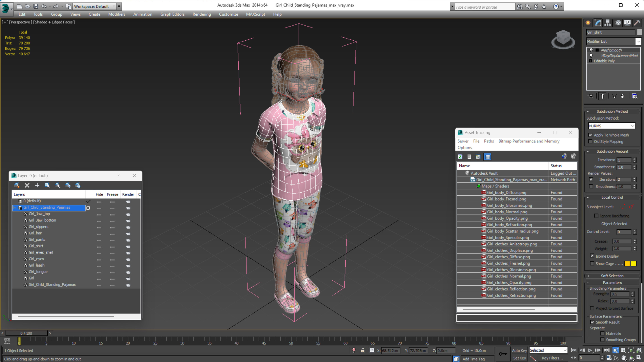The image size is (644, 362).
Task: Open the NURMS subdivision method dropdown
Action: [611, 126]
